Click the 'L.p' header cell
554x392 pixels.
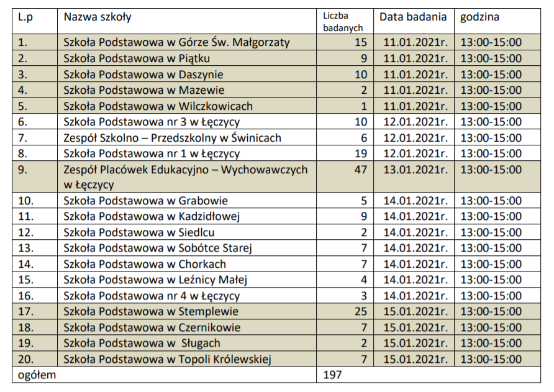point(25,17)
